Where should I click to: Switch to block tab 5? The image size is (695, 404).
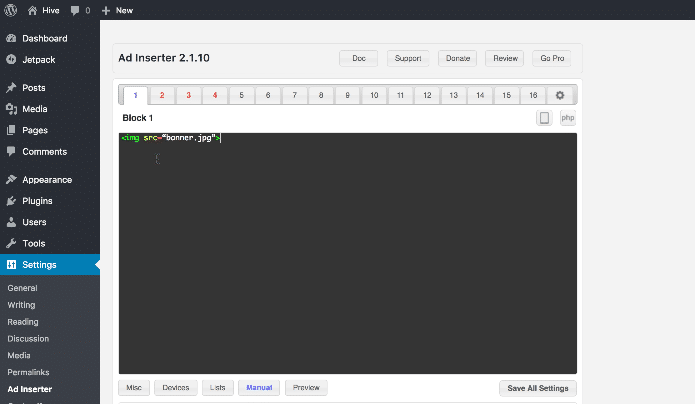242,95
